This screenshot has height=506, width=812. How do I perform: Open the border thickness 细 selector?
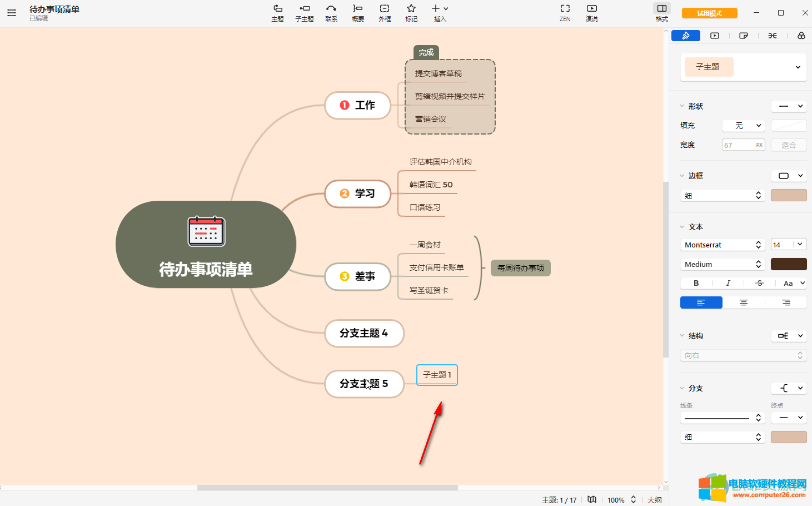coord(723,195)
